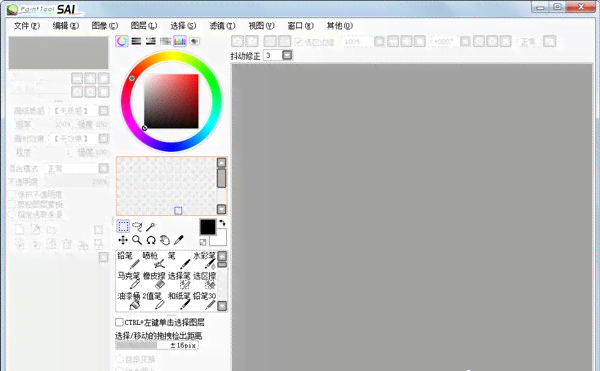Toggle the transparent color icon below the swatches
Viewport: 600px width, 371px height.
click(x=203, y=242)
